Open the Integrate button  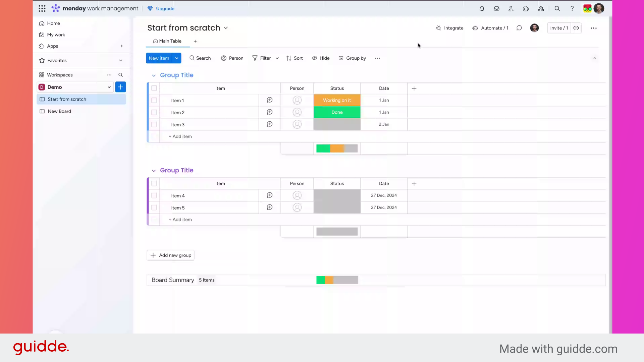(449, 28)
